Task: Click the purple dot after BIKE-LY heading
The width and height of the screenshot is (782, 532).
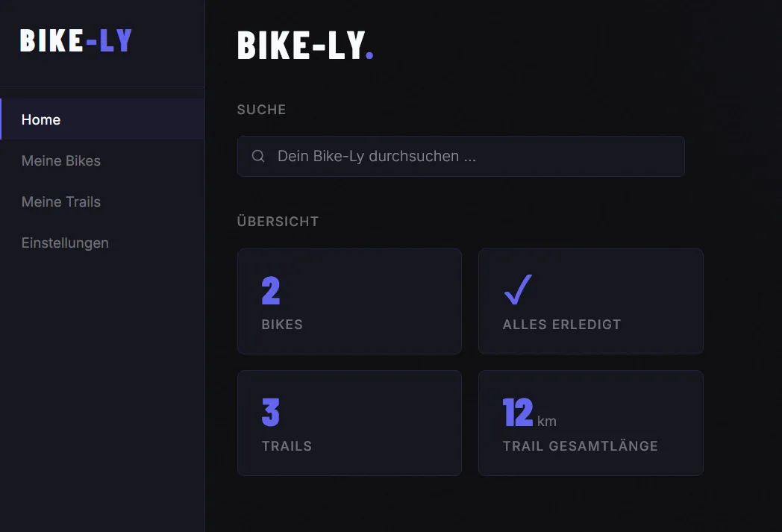Action: pos(371,54)
